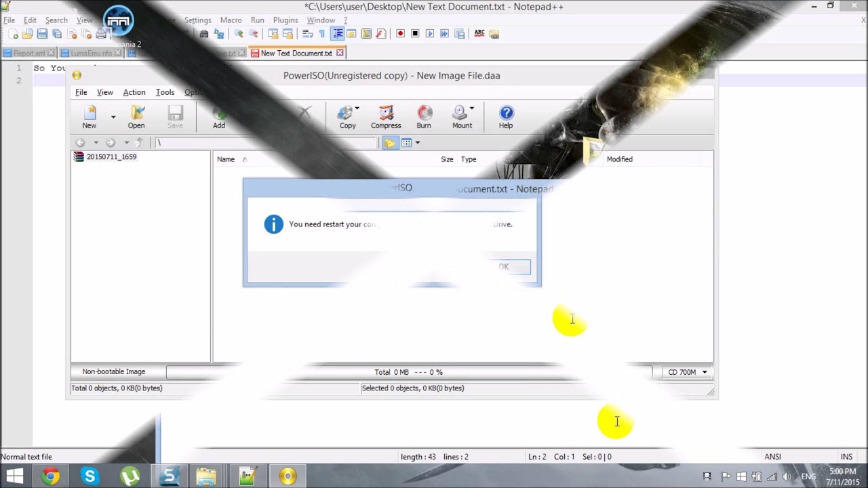Open the Notepad++ Search menu
868x488 pixels.
click(x=56, y=20)
